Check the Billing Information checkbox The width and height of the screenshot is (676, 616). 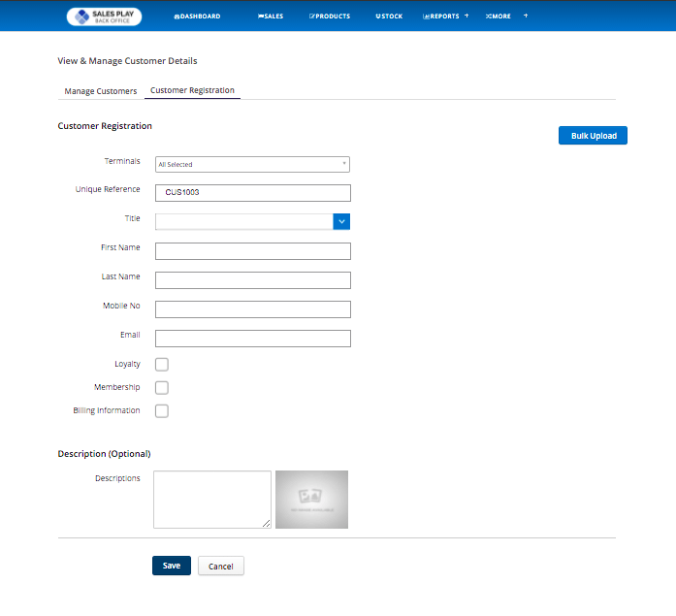click(162, 411)
